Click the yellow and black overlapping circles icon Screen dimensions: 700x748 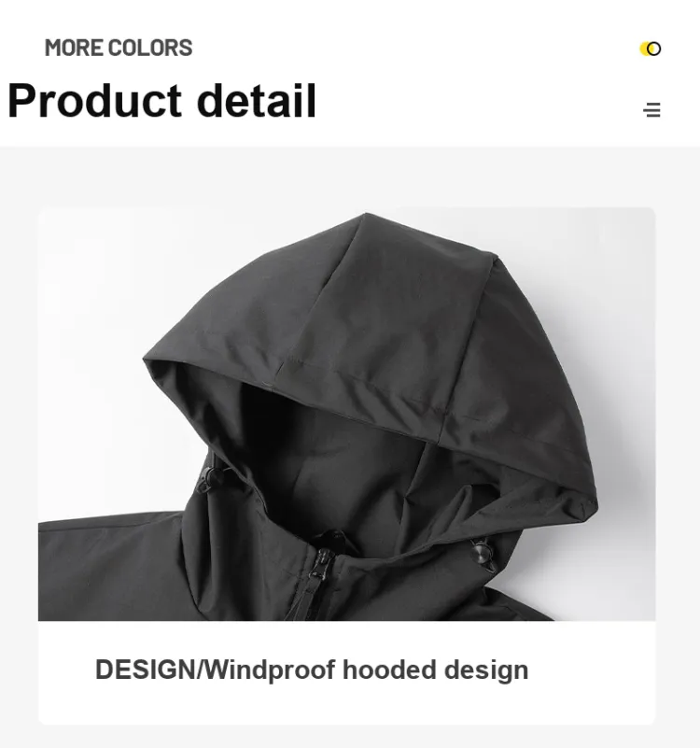(x=651, y=49)
